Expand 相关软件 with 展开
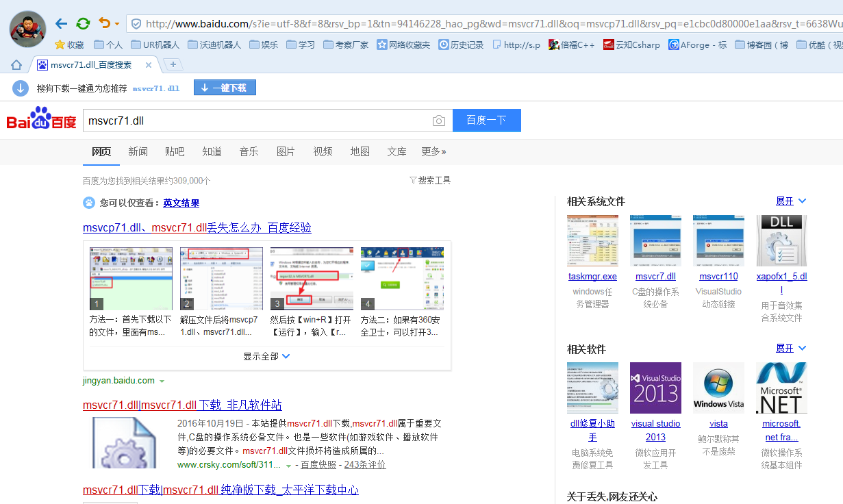Screen dimensions: 843x504 [x=791, y=348]
